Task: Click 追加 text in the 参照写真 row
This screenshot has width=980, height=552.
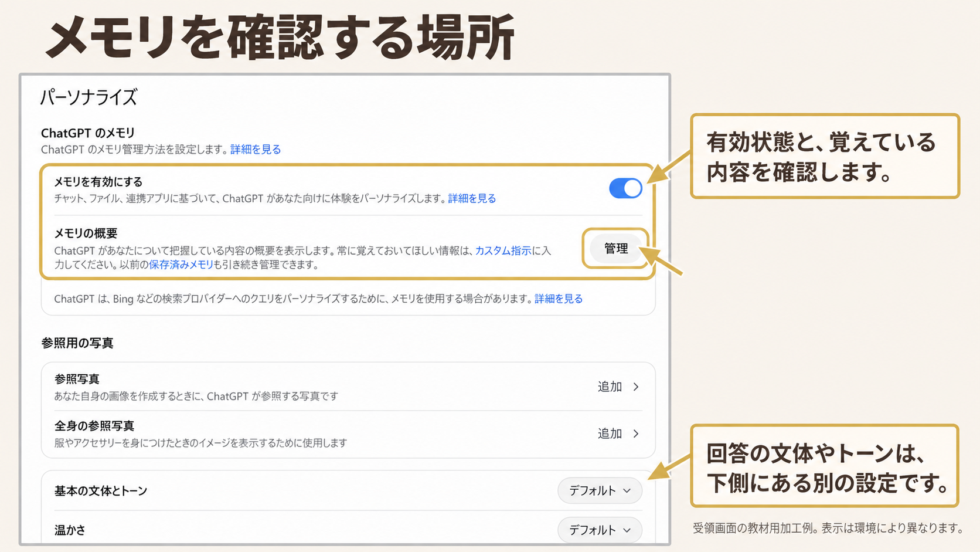Action: [610, 387]
